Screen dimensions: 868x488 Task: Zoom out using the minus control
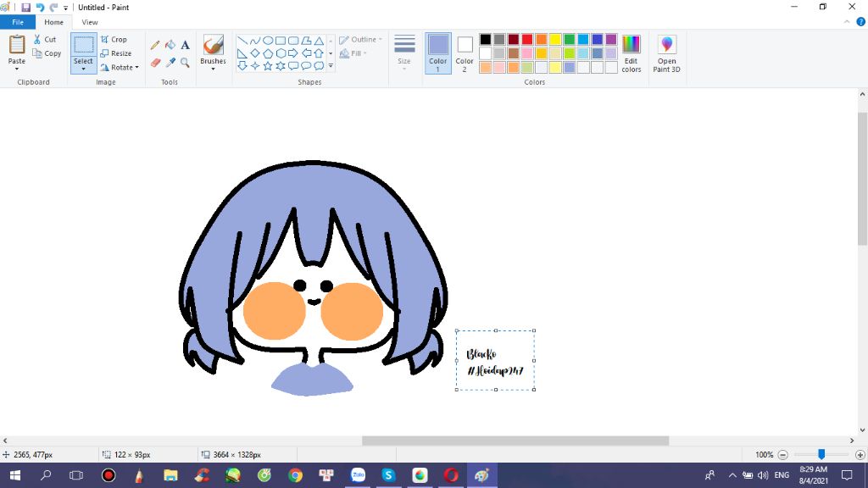pyautogui.click(x=784, y=454)
